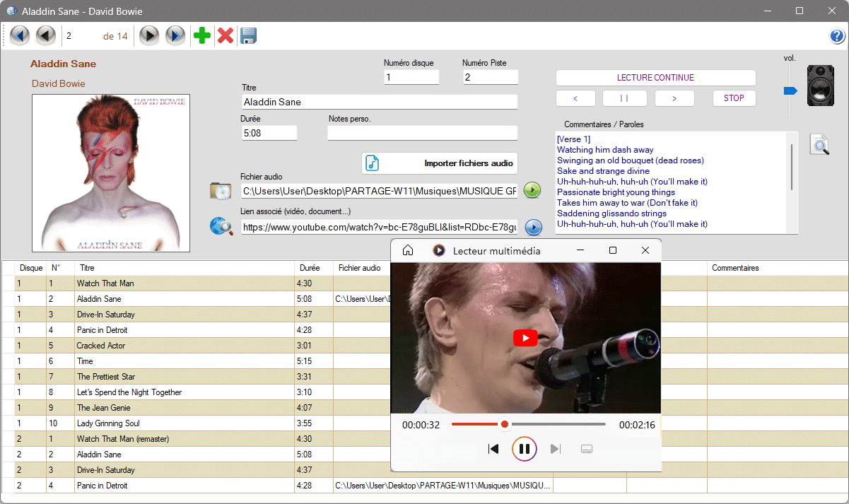This screenshot has width=849, height=504.
Task: Jump to the last track record
Action: (x=175, y=35)
